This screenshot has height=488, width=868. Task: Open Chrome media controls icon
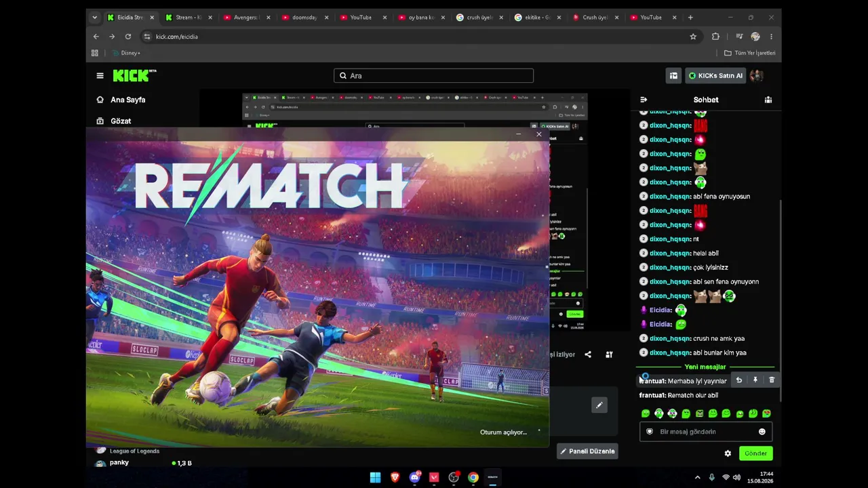(739, 37)
